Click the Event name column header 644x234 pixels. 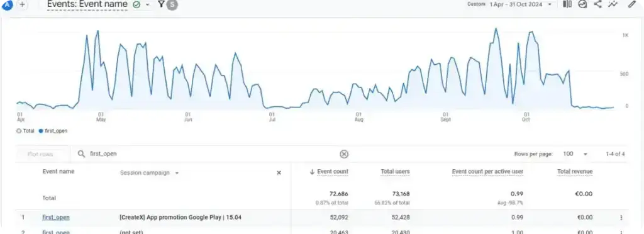pyautogui.click(x=58, y=172)
